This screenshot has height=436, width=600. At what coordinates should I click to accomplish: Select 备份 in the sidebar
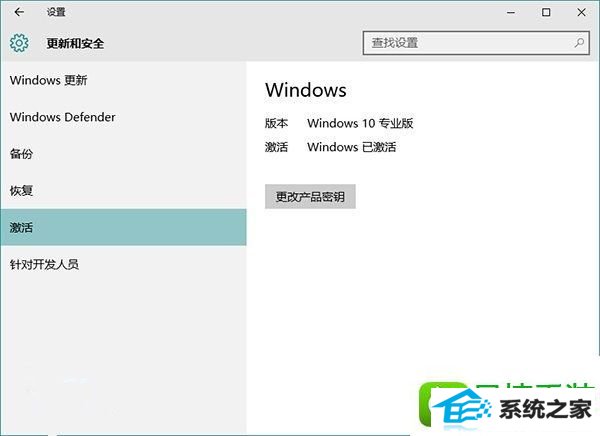123,154
